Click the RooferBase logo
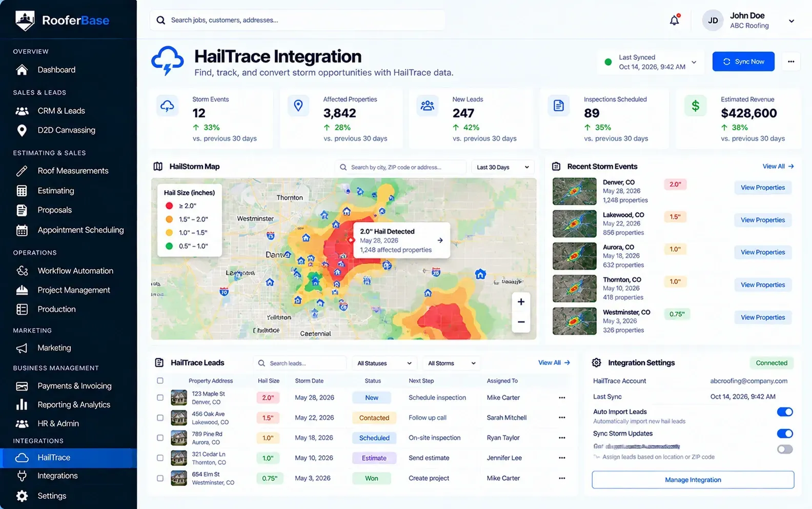812x509 pixels. point(62,21)
